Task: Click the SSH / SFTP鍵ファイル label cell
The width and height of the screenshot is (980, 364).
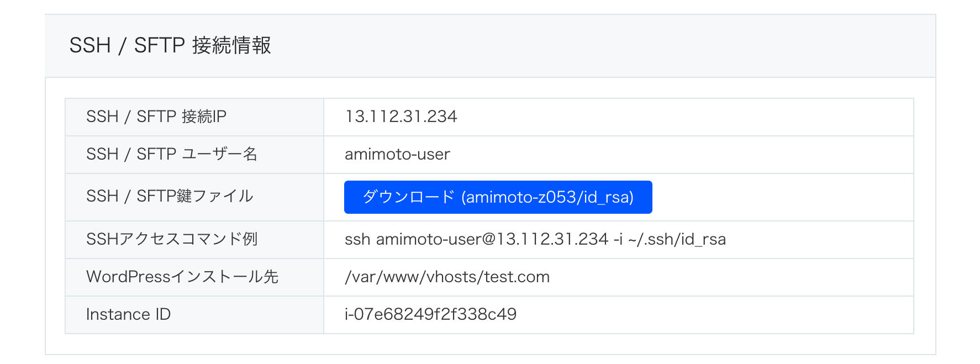Action: (x=194, y=197)
